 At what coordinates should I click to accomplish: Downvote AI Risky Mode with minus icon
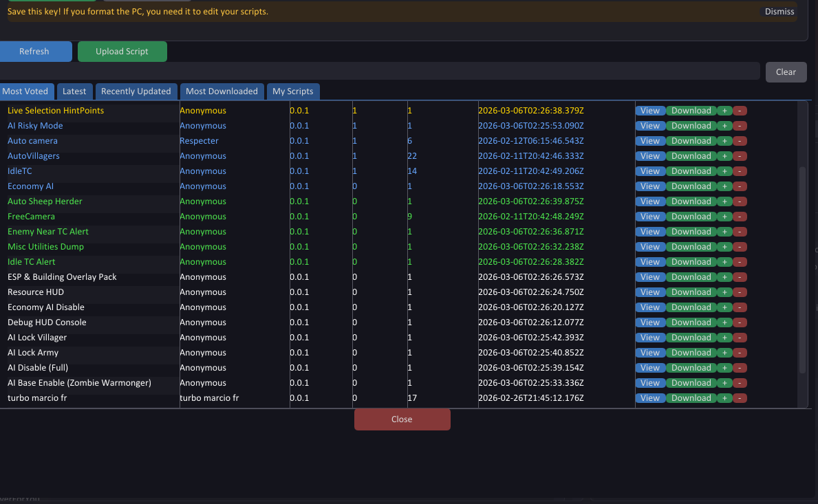click(740, 126)
